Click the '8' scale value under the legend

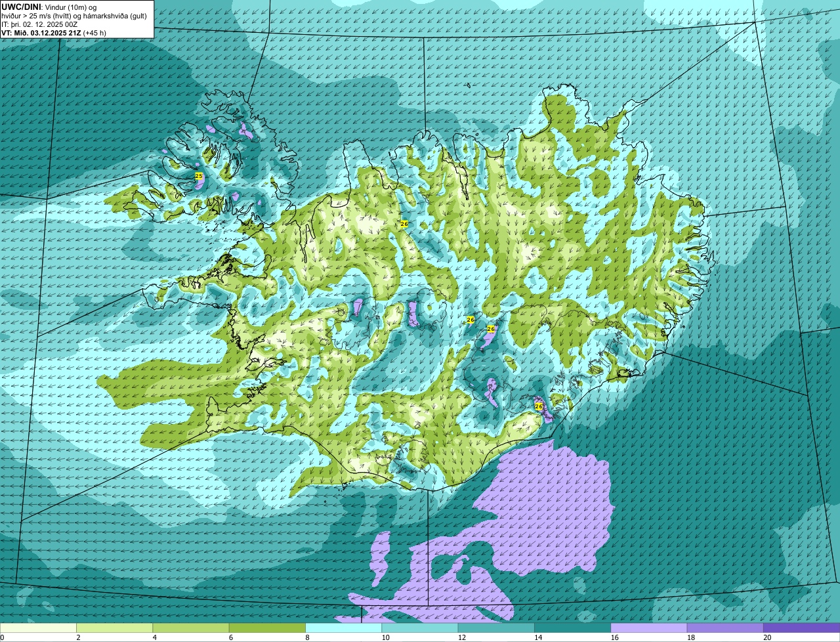[306, 637]
